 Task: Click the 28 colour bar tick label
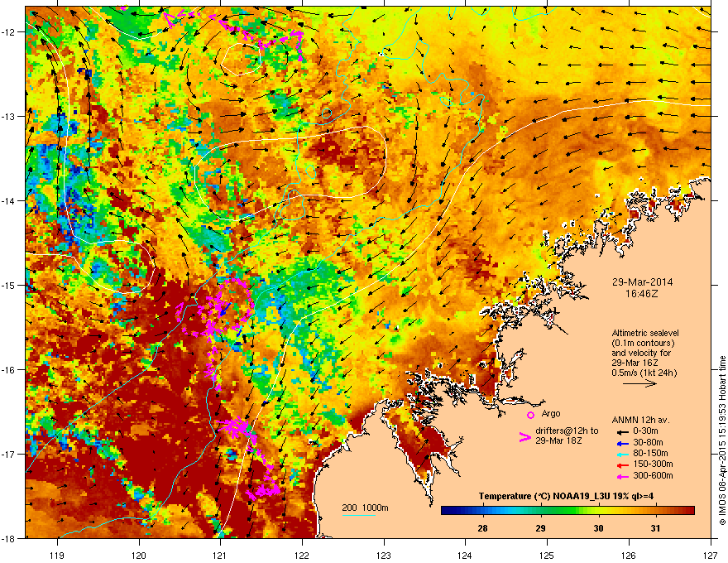[x=483, y=528]
